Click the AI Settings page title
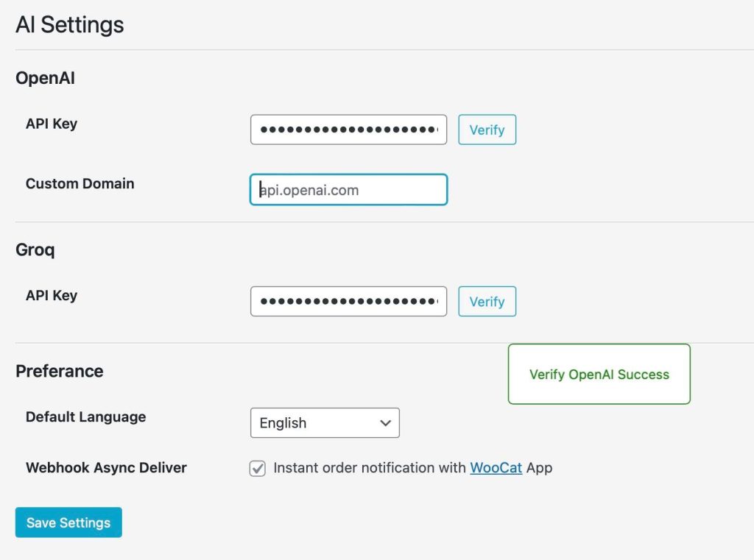Screen dimensions: 754x560 (x=69, y=24)
